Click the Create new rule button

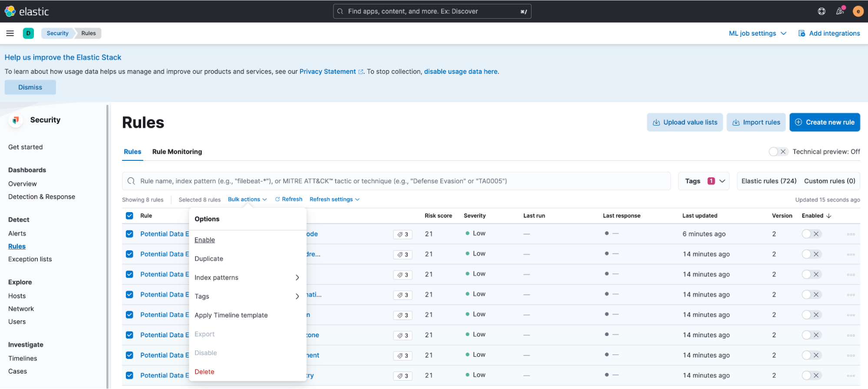(x=825, y=122)
